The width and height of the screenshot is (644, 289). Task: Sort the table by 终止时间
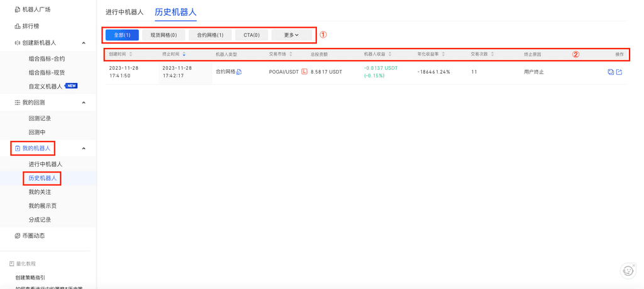[184, 54]
